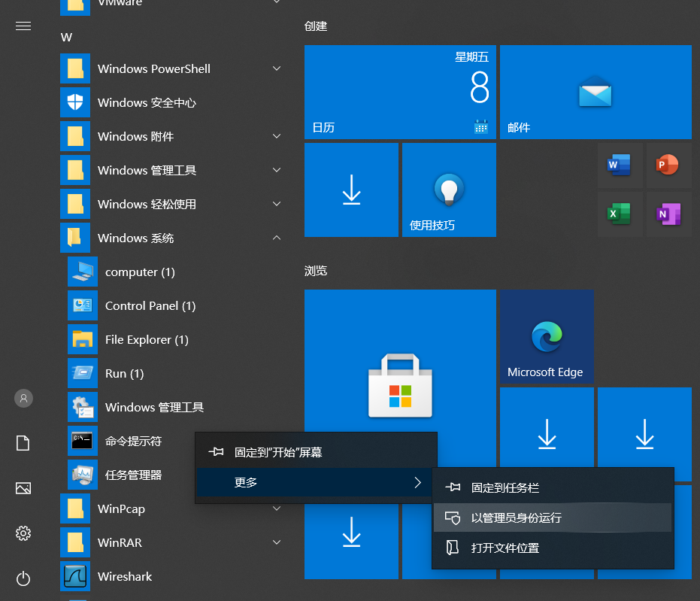Open the Pictures sidebar icon
Screen dimensions: 700x601
point(23,488)
